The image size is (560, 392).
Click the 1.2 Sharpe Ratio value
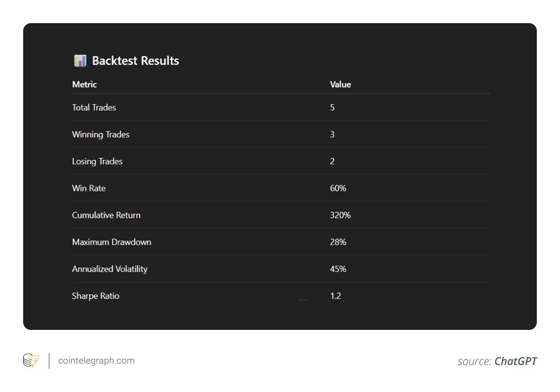(335, 296)
